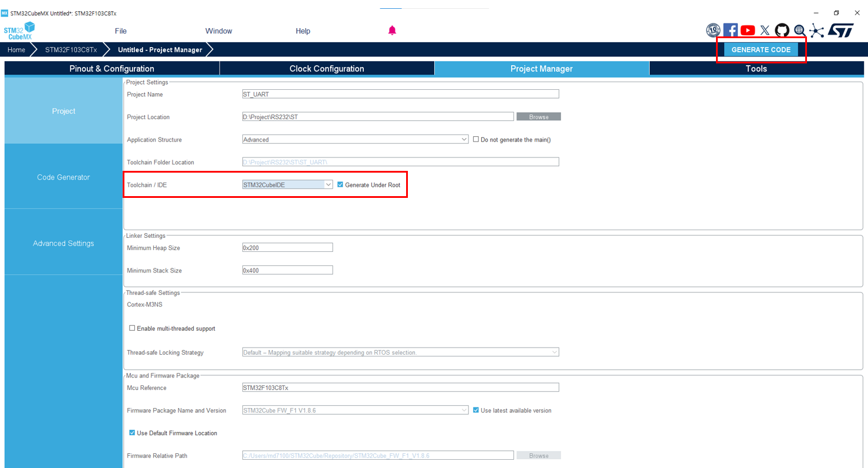Screen dimensions: 868x468
Task: Click the 'Cortex-M3NS' text
Action: (143, 304)
